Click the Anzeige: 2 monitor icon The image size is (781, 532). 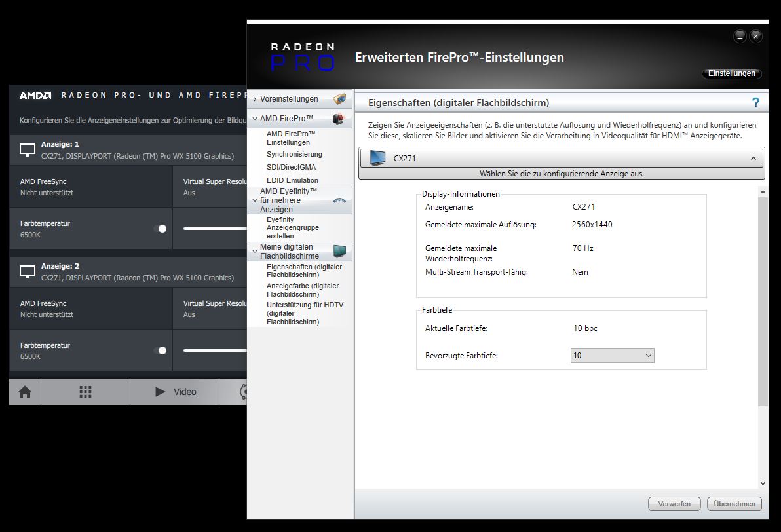click(28, 271)
